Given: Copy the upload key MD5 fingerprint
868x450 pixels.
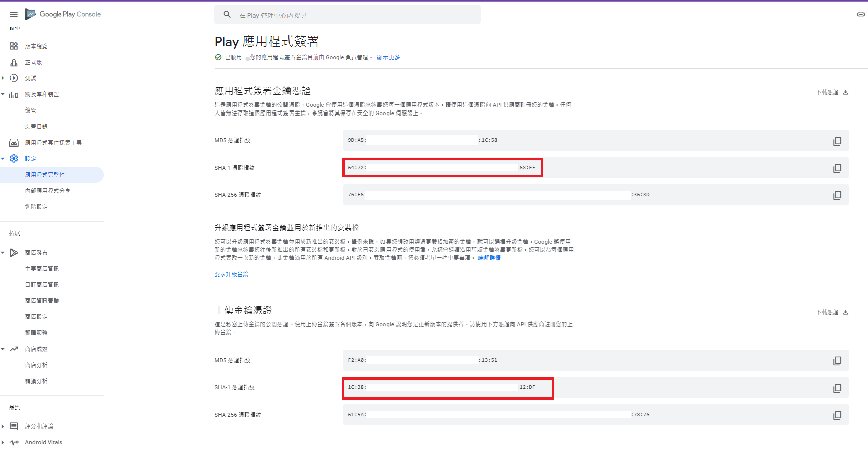Looking at the screenshot, I should point(837,361).
